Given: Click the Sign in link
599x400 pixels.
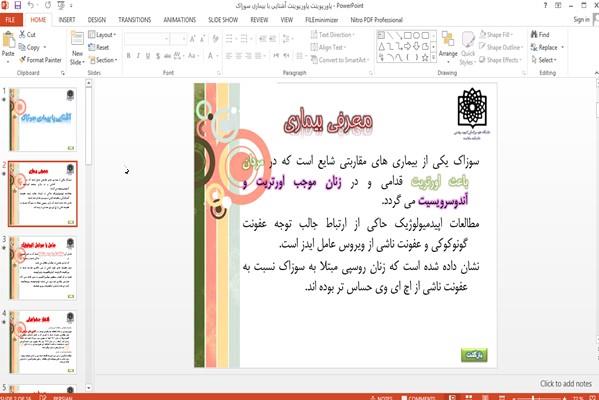Looking at the screenshot, I should tap(581, 19).
